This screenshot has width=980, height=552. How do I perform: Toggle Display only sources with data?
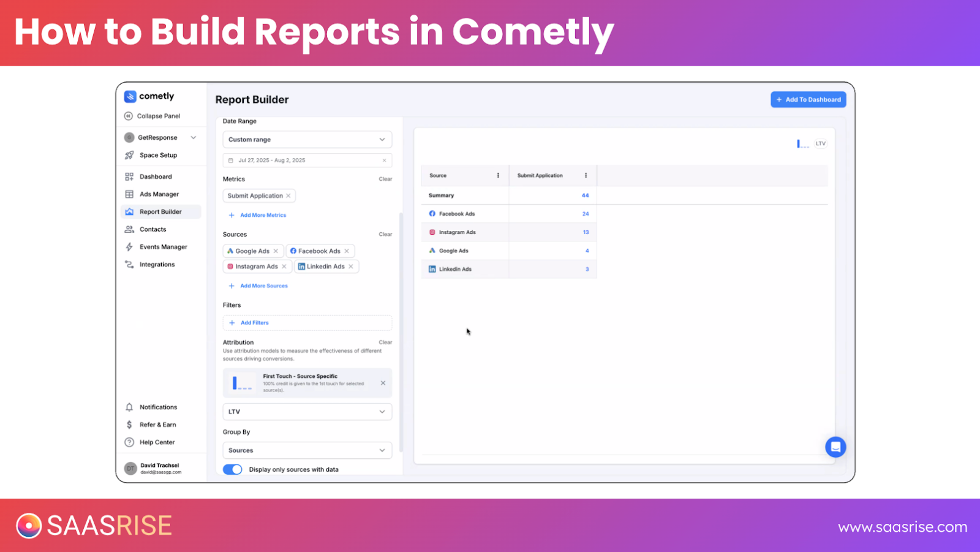[x=233, y=469]
